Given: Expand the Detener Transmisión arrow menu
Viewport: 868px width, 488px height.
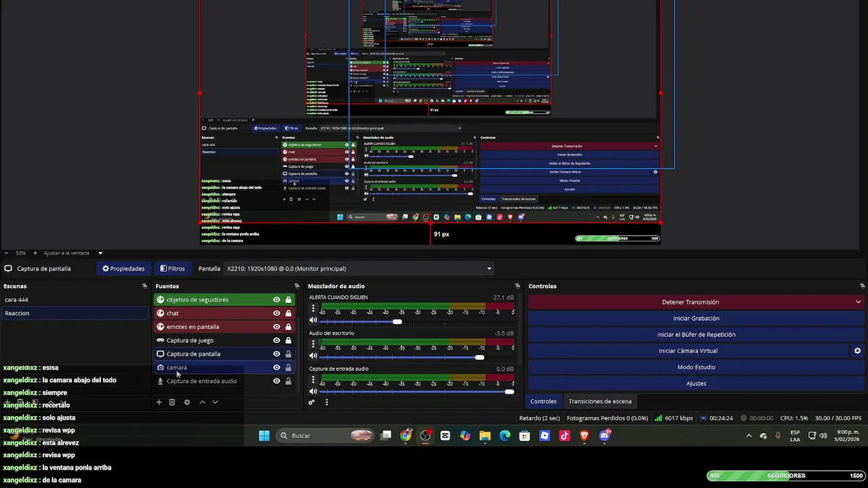Looking at the screenshot, I should pos(859,302).
